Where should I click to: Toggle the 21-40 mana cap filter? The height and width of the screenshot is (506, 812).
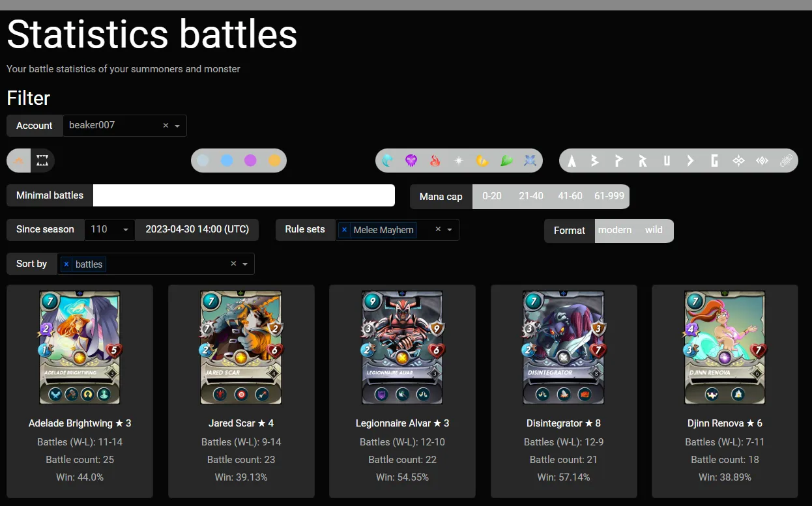pos(531,196)
